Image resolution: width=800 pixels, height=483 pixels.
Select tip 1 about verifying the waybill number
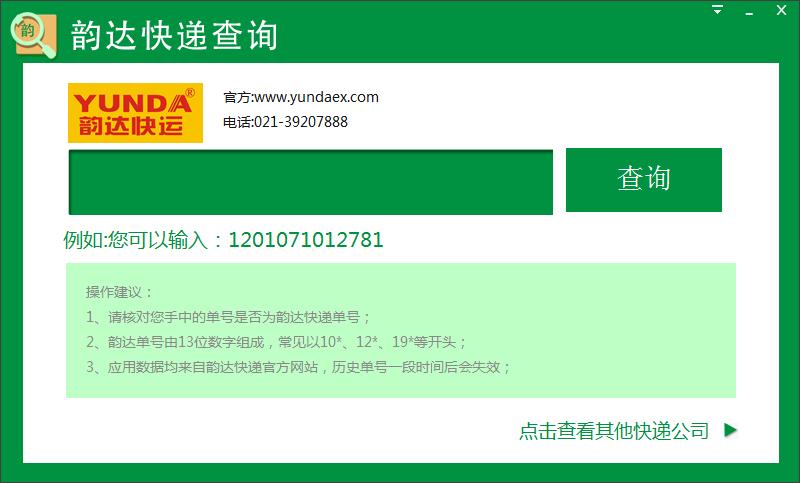tap(228, 317)
